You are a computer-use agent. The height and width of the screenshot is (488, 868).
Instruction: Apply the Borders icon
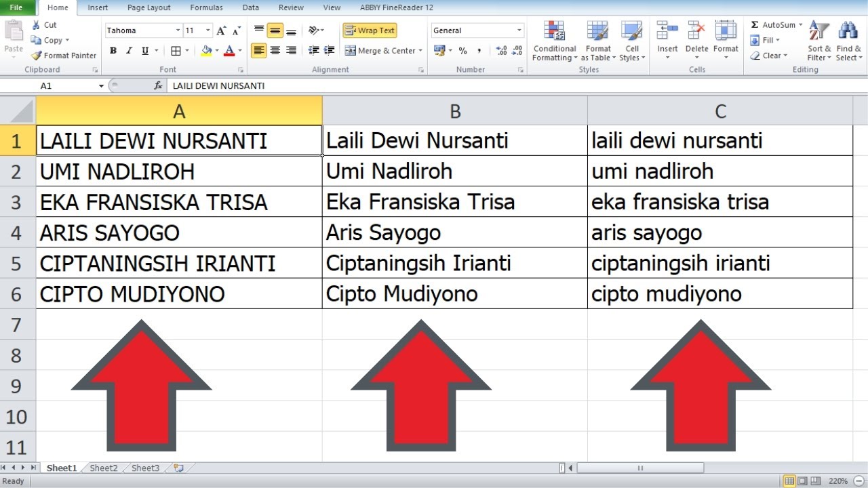(x=176, y=51)
